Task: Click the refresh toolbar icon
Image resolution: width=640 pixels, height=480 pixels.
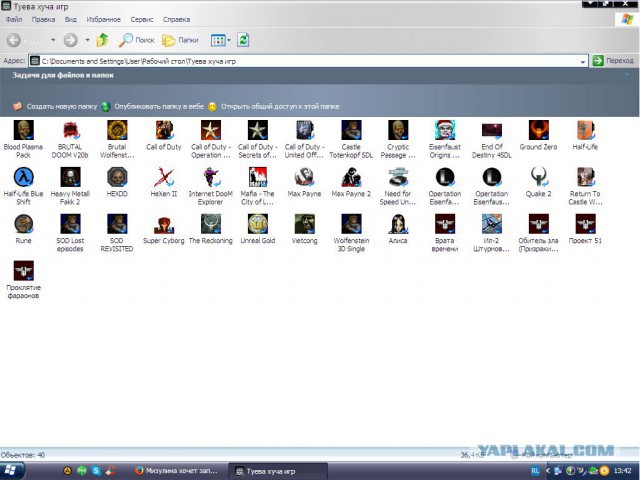Action: tap(243, 40)
